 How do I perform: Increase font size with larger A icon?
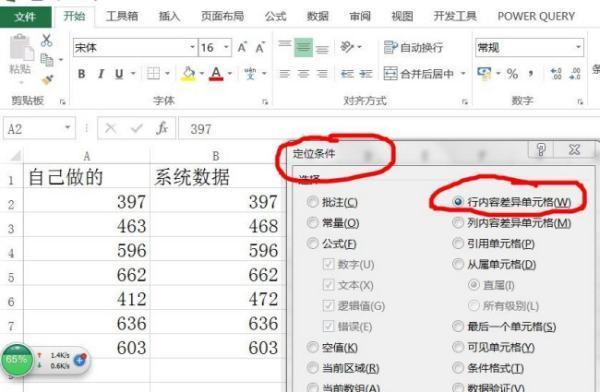pyautogui.click(x=242, y=47)
